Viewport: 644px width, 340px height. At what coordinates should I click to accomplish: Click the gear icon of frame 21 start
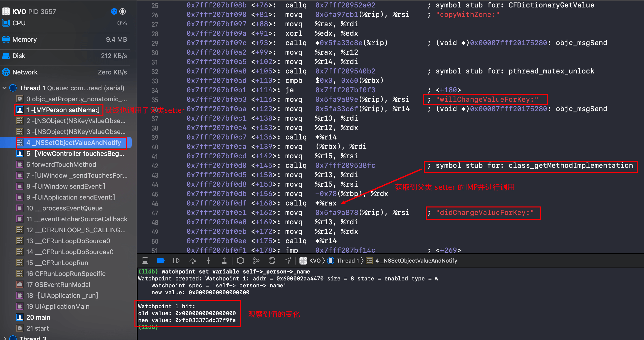(20, 328)
